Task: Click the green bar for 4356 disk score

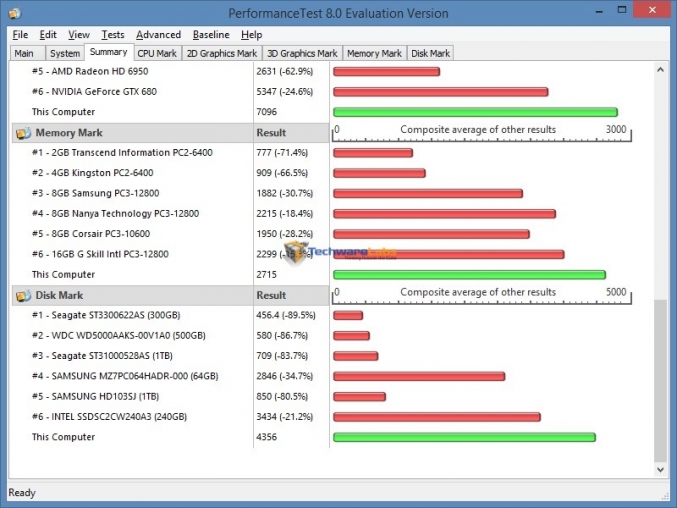Action: (465, 438)
